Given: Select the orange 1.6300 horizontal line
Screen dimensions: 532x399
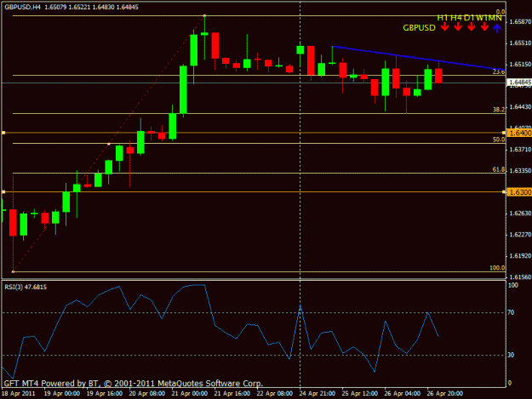Looking at the screenshot, I should point(253,192).
